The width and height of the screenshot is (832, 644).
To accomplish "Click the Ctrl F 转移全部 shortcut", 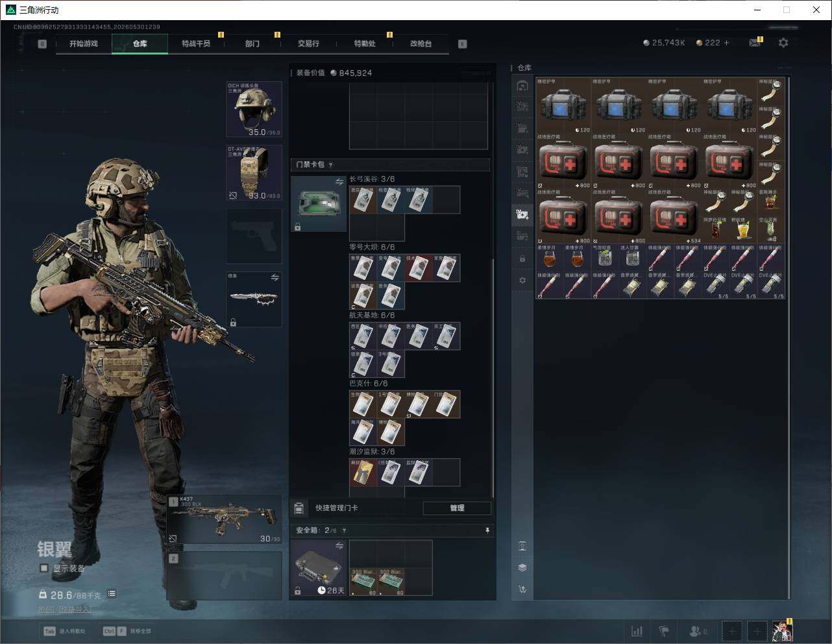I will 127,631.
